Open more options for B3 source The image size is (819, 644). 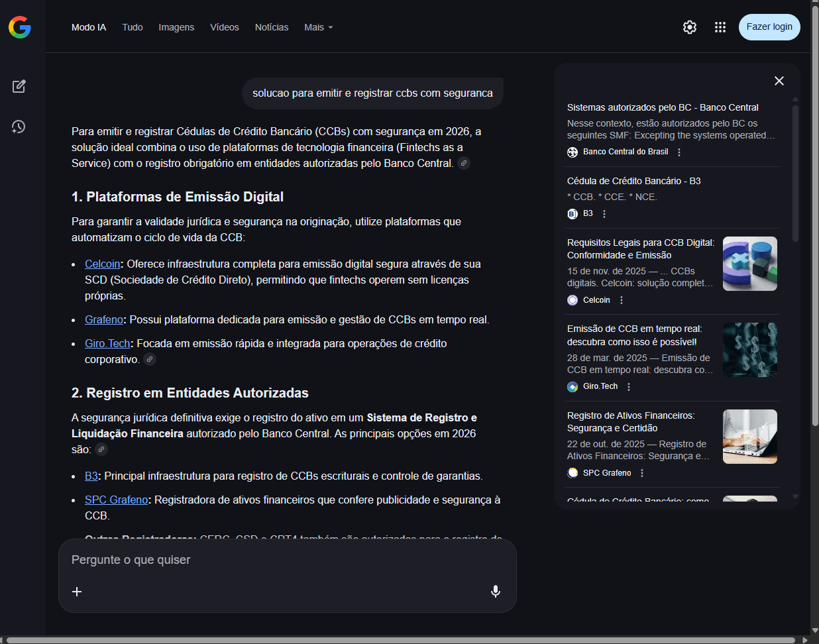[x=604, y=214]
